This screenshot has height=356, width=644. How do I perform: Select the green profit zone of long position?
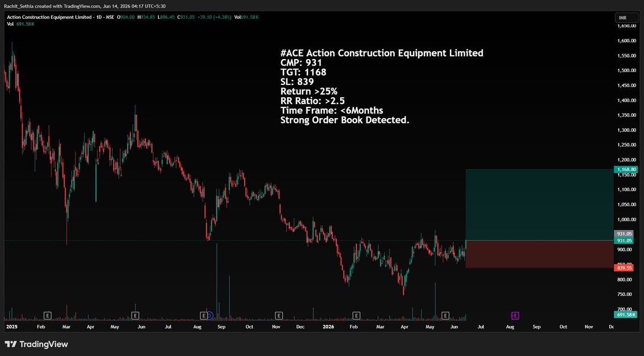(538, 205)
